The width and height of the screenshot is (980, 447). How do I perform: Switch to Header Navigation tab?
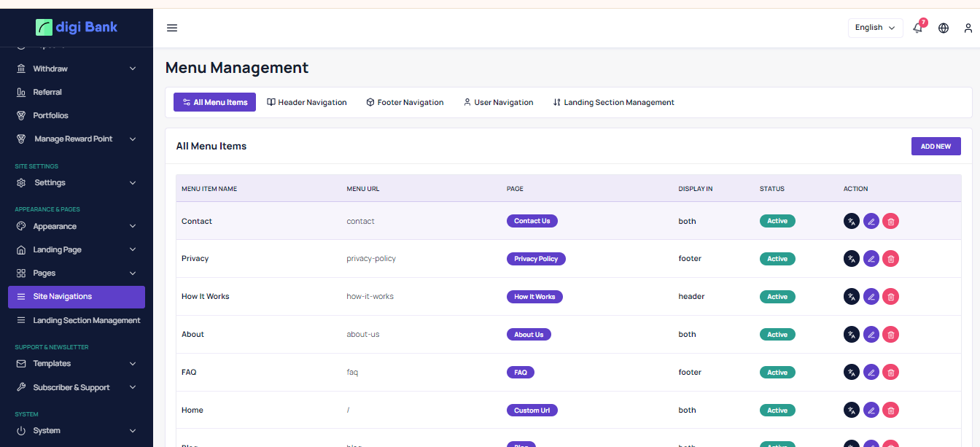pos(307,102)
